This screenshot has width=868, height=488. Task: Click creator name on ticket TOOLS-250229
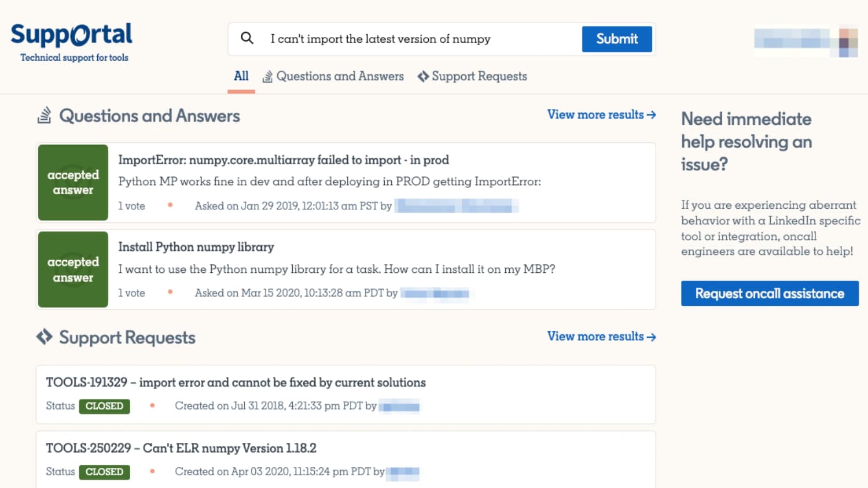pyautogui.click(x=403, y=472)
